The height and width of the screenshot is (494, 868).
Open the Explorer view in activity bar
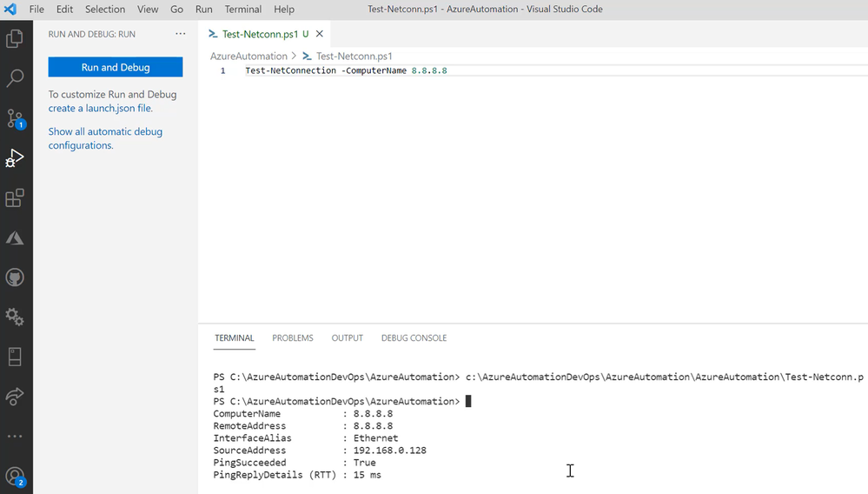pyautogui.click(x=15, y=38)
